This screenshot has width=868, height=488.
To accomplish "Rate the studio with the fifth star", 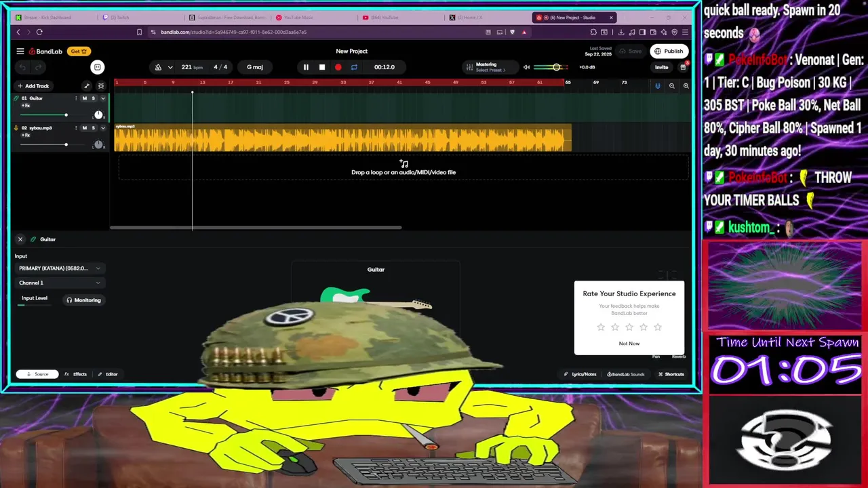I will click(658, 327).
